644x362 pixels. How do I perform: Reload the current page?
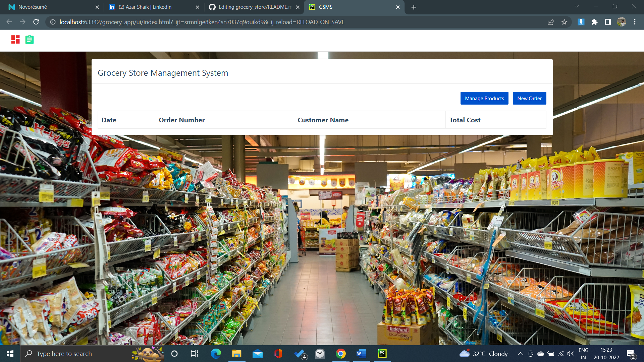(x=36, y=22)
